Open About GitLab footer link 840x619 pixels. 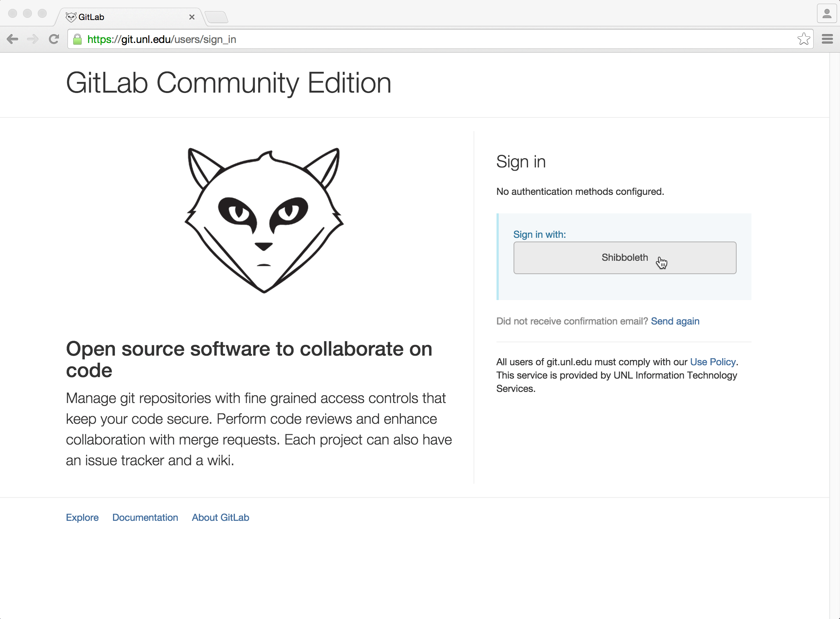coord(220,518)
